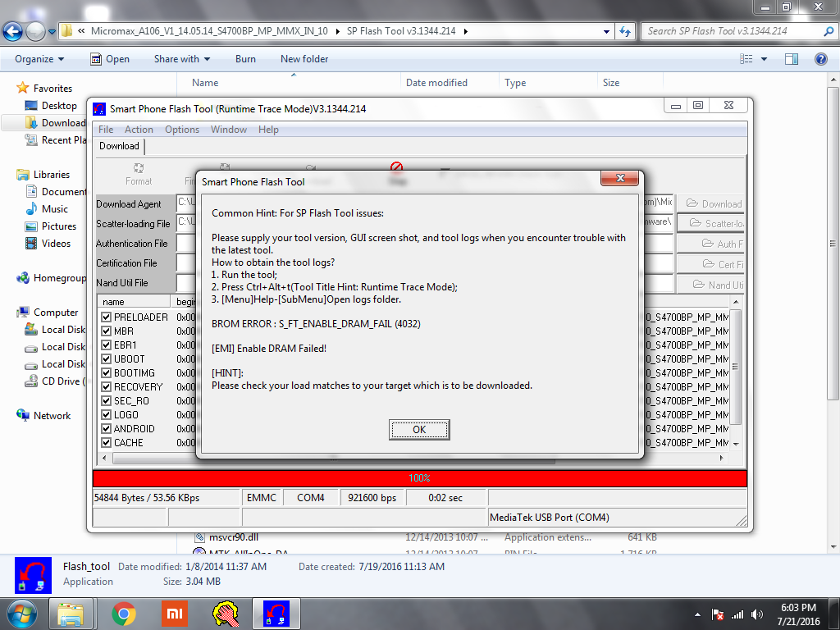Open the recent pages dropdown in Explorer
Viewport: 840px width, 630px height.
[x=52, y=32]
